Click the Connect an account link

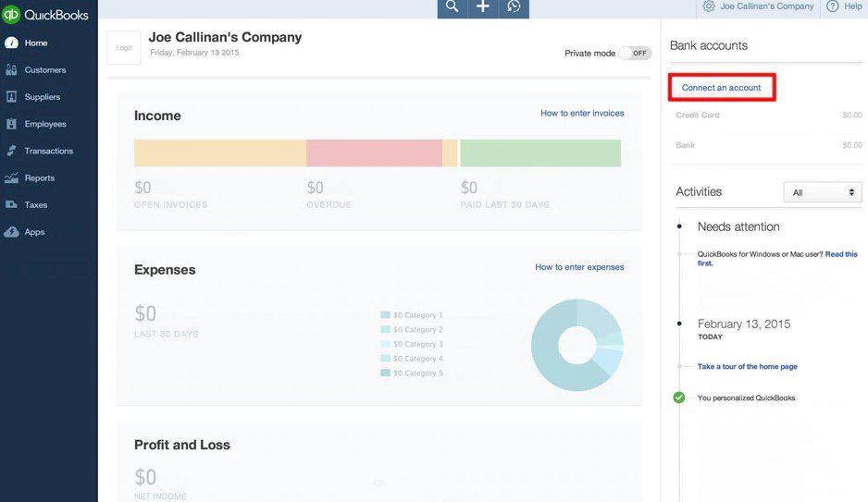(x=721, y=88)
